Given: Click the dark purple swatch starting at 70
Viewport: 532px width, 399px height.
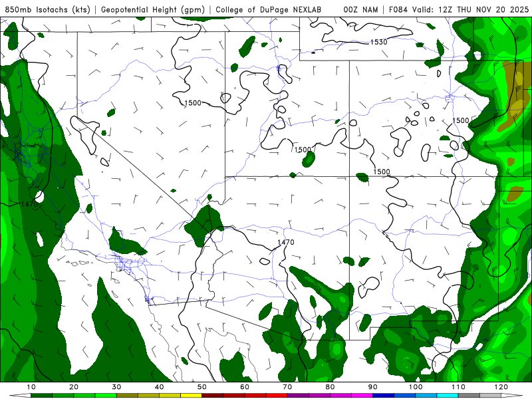Looking at the screenshot, I should pos(298,396).
